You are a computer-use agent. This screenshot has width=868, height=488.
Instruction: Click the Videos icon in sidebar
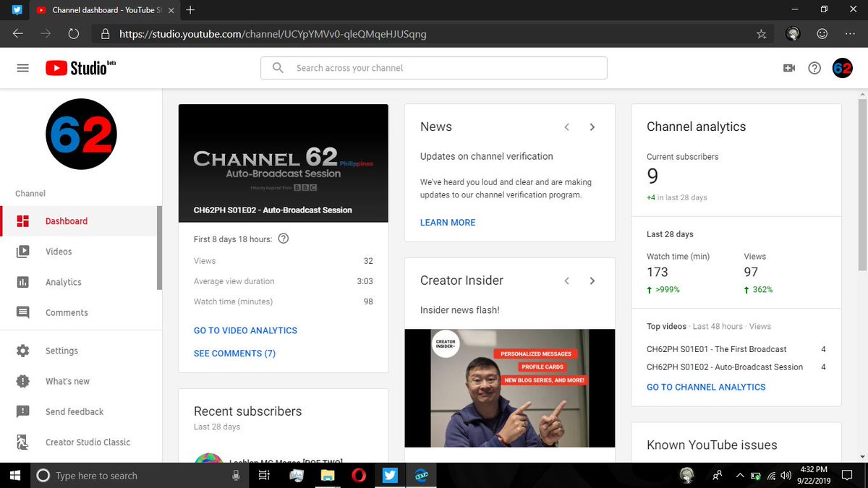click(23, 252)
